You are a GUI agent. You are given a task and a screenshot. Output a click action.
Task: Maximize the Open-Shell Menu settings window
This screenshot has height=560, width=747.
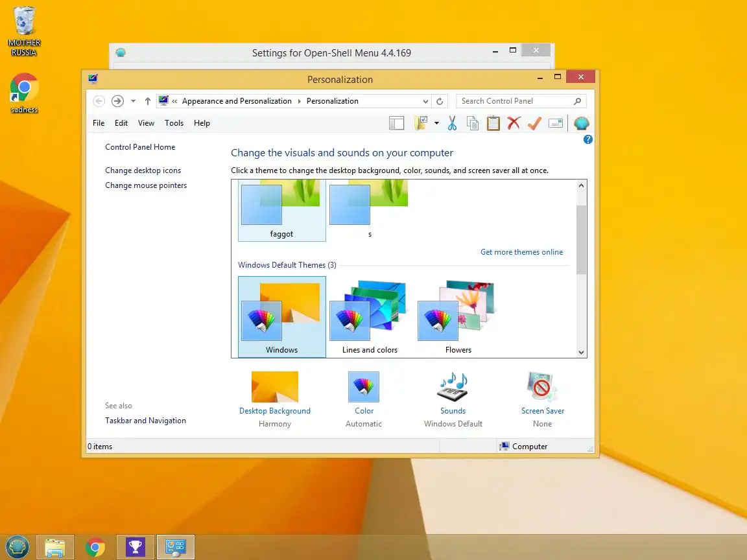[513, 50]
